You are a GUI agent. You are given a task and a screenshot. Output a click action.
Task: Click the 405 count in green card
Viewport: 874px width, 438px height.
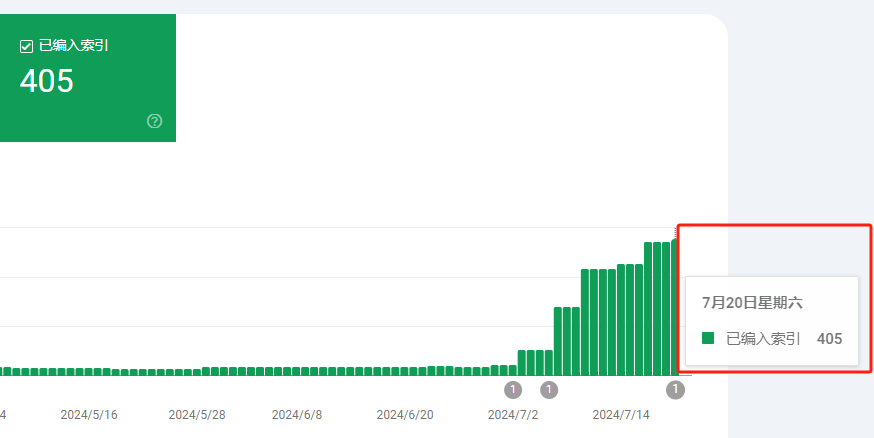pos(47,82)
